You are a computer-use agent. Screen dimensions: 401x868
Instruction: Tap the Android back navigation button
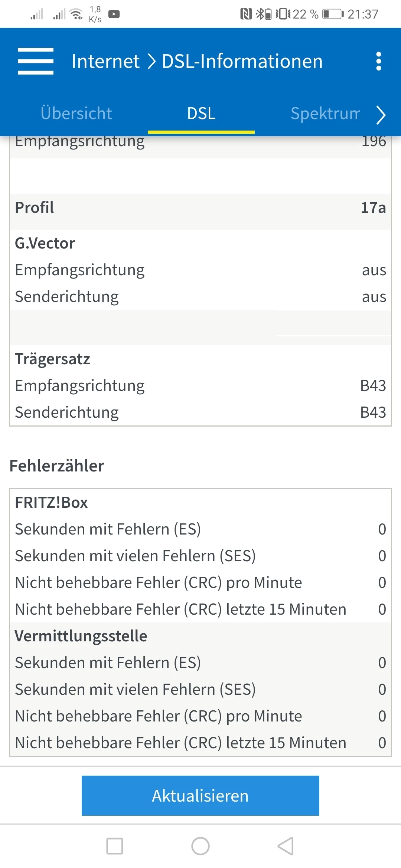[286, 846]
